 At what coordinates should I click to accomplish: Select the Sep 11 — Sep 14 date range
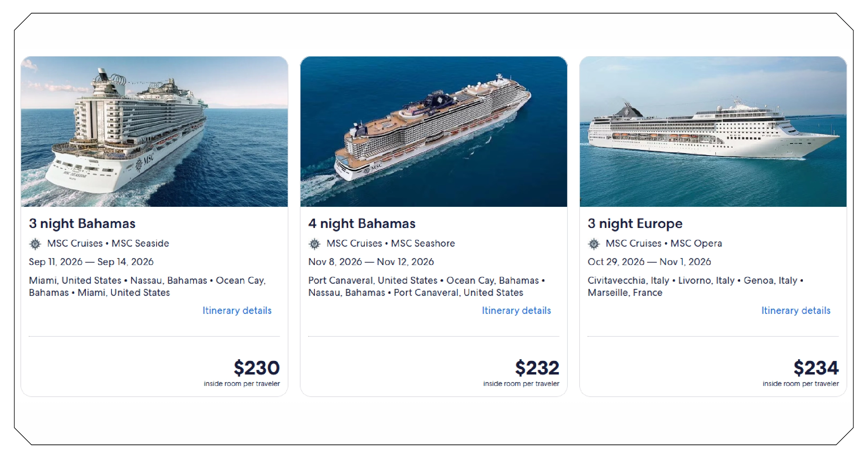pos(92,262)
